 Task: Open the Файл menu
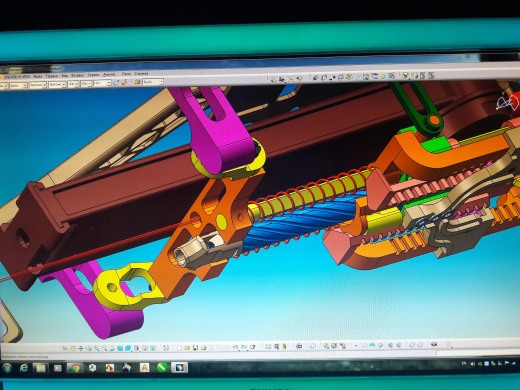(38, 76)
